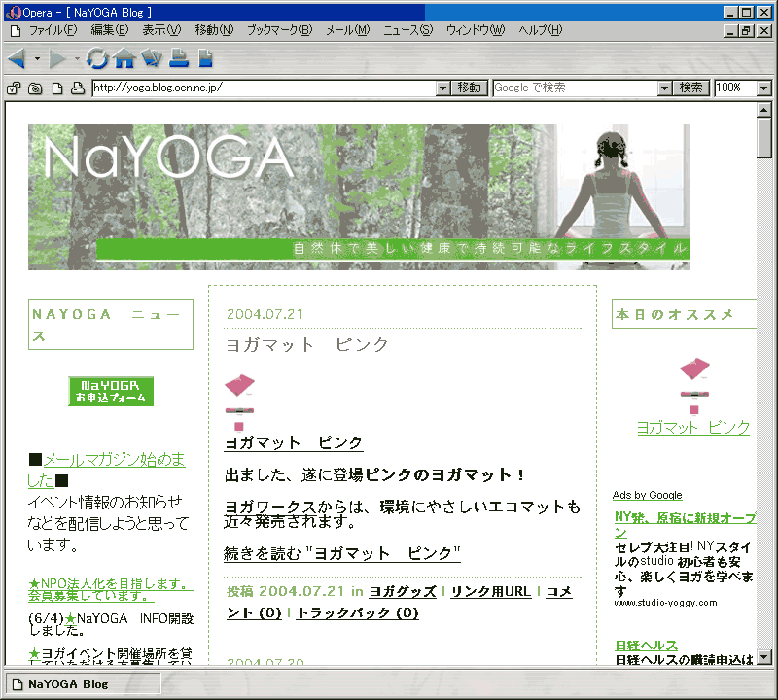Viewport: 778px width, 700px height.
Task: Open the Ads by Google link
Action: tap(647, 495)
